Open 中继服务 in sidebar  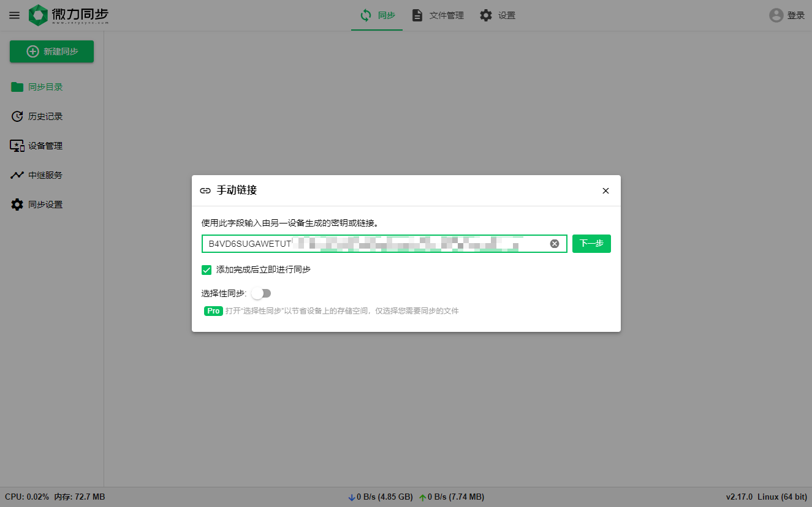tap(37, 175)
